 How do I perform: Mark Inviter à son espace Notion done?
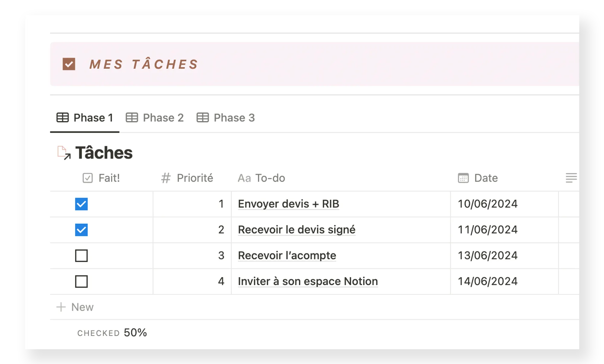pyautogui.click(x=81, y=282)
